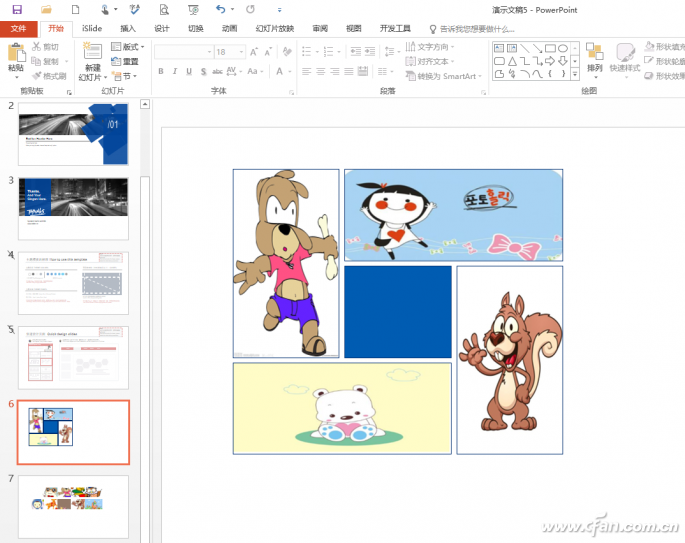Image resolution: width=685 pixels, height=543 pixels.
Task: Create a new blank document icon
Action: [75, 9]
